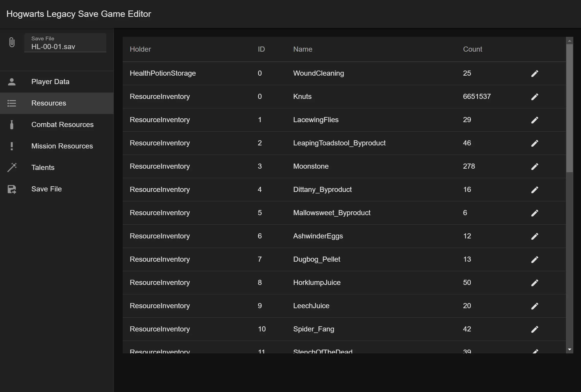The width and height of the screenshot is (581, 392).
Task: Edit the Knuts count with pencil icon
Action: click(x=534, y=97)
